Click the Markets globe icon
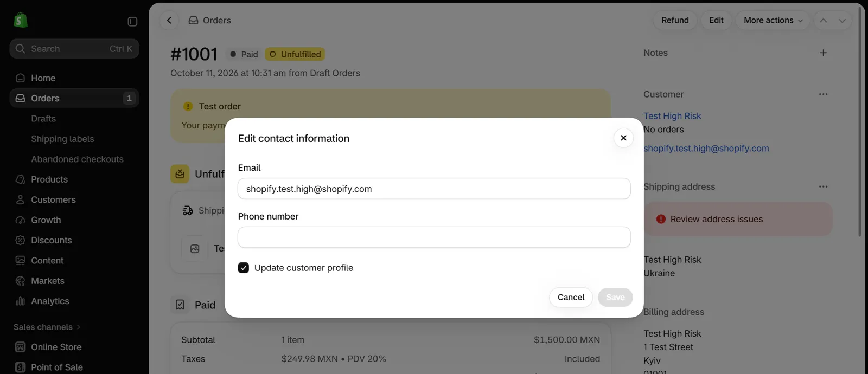This screenshot has width=868, height=374. [x=21, y=281]
